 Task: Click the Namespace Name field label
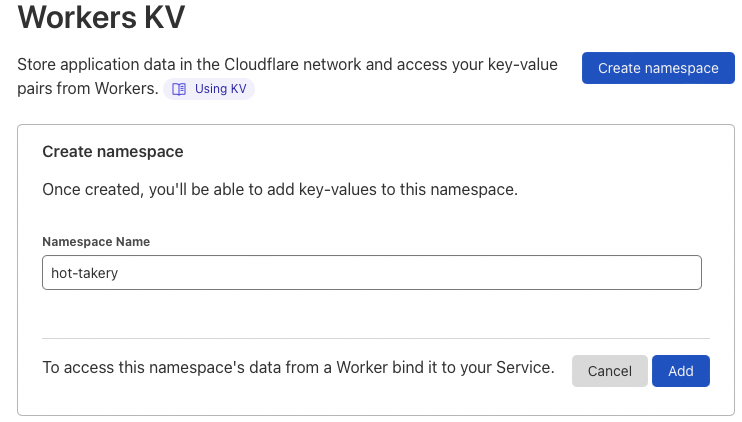coord(96,242)
